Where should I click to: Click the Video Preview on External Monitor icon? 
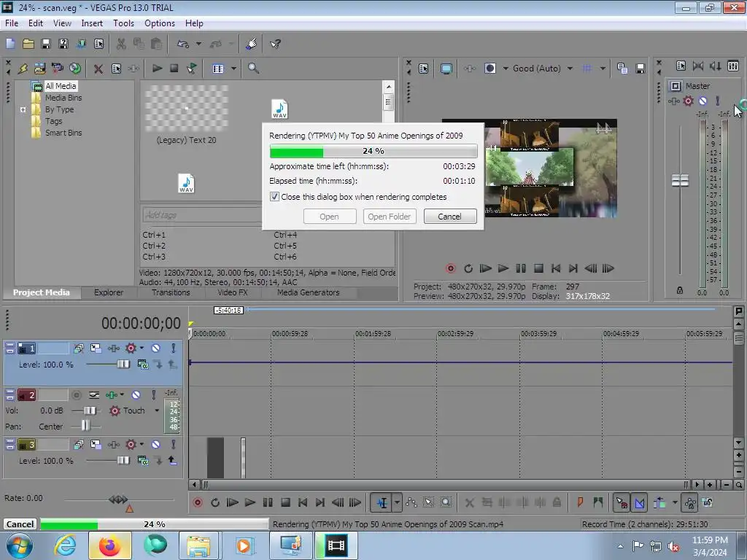coord(446,69)
